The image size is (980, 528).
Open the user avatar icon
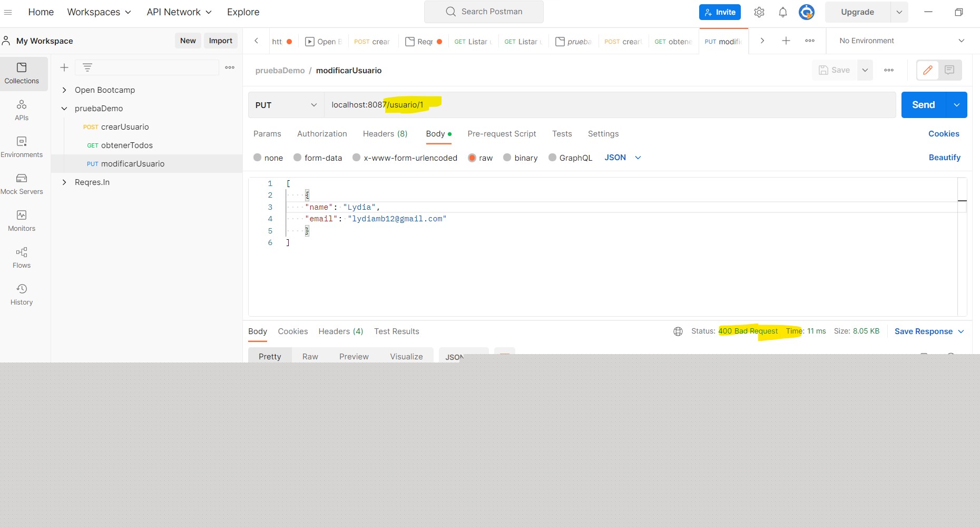[807, 12]
